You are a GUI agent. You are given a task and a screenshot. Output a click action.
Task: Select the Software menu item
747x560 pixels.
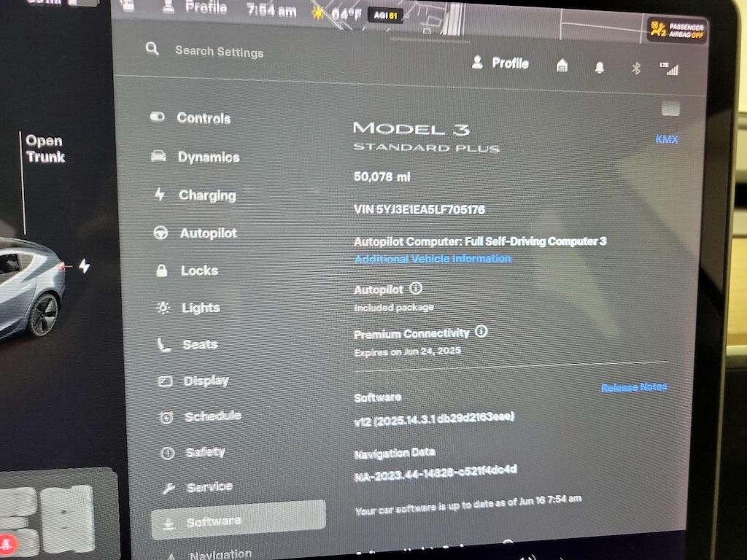239,521
